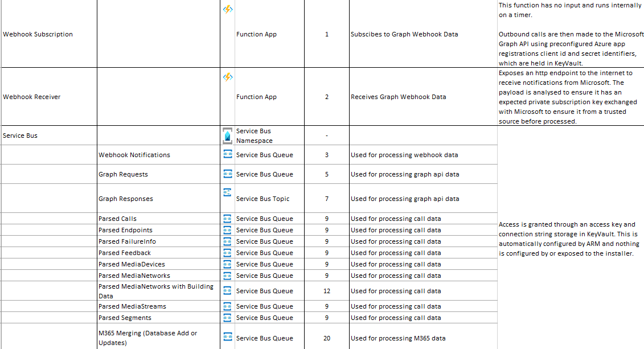Click the queue icon in M365 Merging row
644x349 pixels.
[228, 336]
